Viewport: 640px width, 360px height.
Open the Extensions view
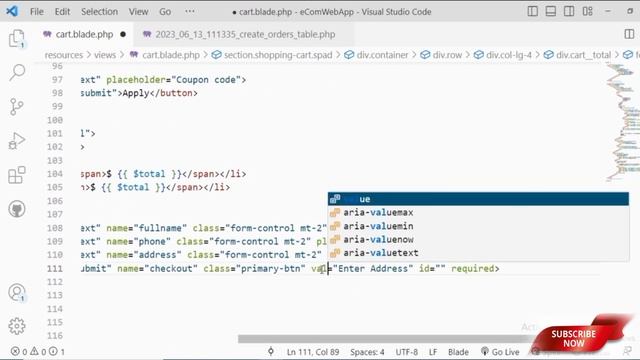click(x=17, y=175)
